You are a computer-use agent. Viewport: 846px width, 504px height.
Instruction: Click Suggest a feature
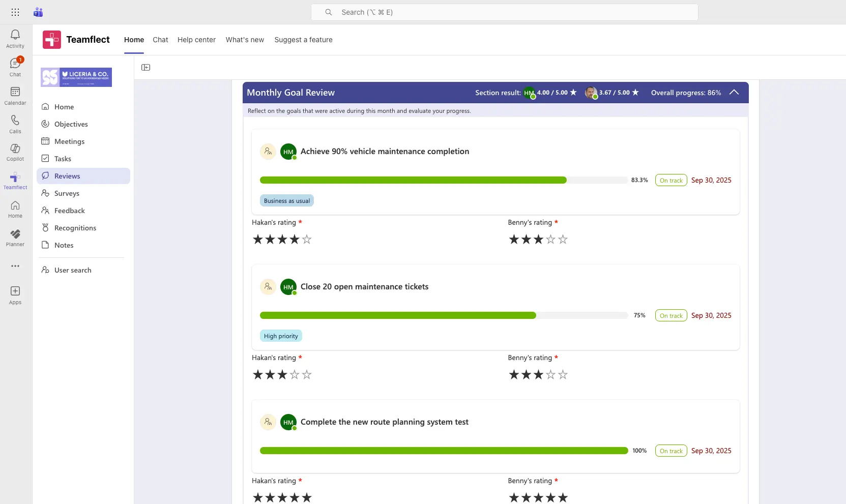(x=303, y=40)
